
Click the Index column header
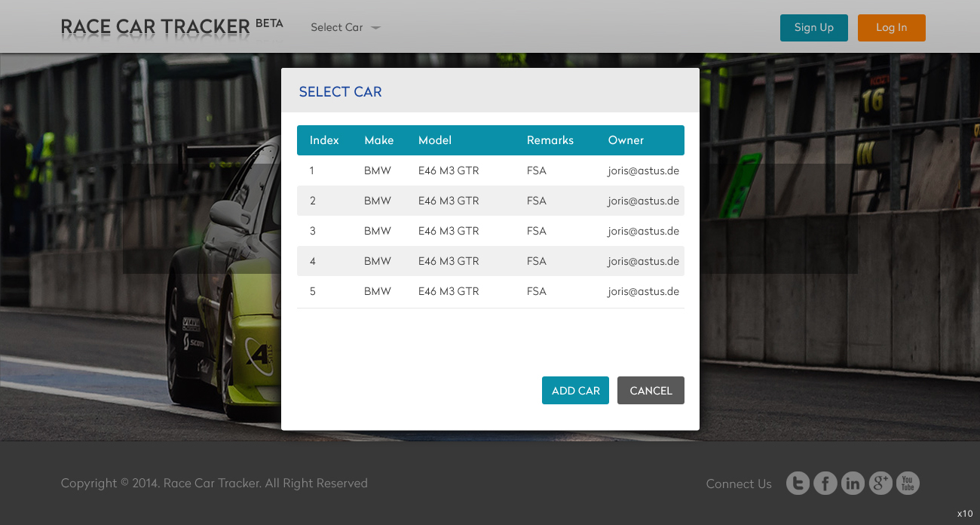click(324, 140)
